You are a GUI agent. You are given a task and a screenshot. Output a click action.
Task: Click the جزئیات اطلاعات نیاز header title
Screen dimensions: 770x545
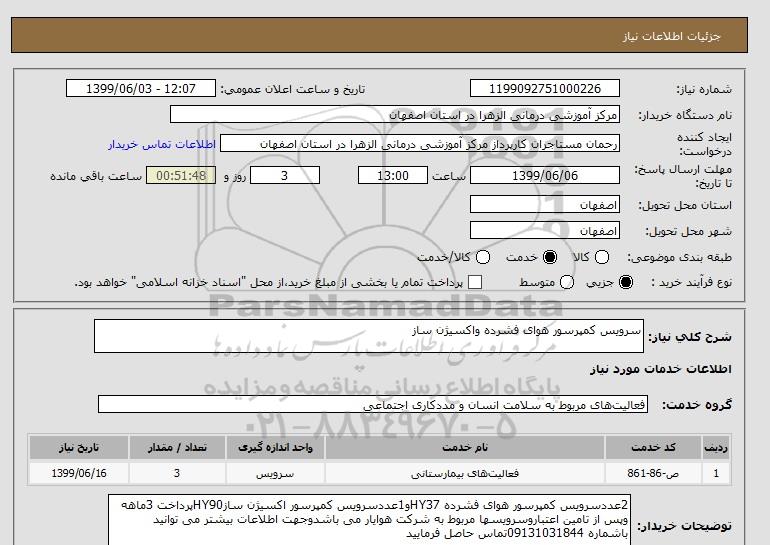click(672, 36)
